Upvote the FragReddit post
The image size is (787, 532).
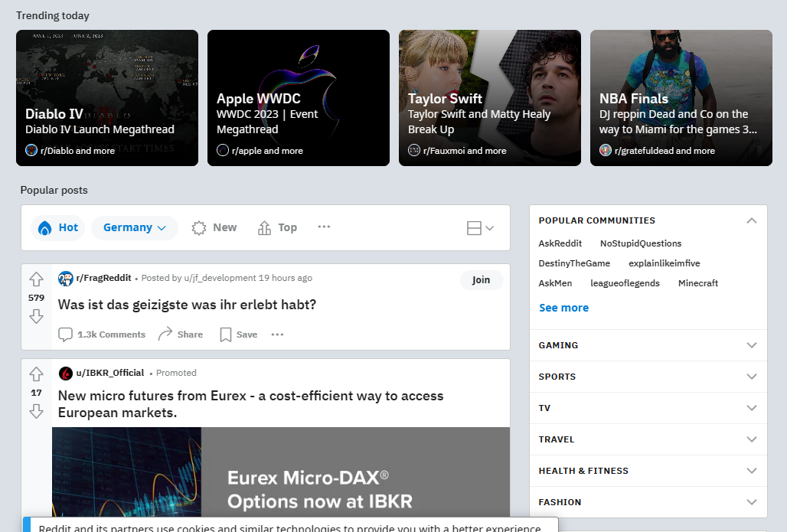(36, 279)
